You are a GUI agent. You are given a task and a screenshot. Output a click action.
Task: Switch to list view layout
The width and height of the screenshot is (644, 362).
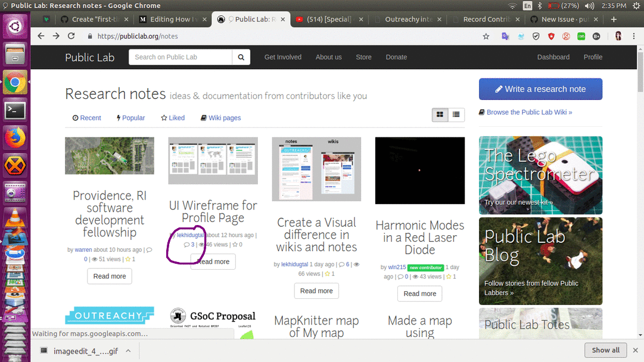[456, 114]
